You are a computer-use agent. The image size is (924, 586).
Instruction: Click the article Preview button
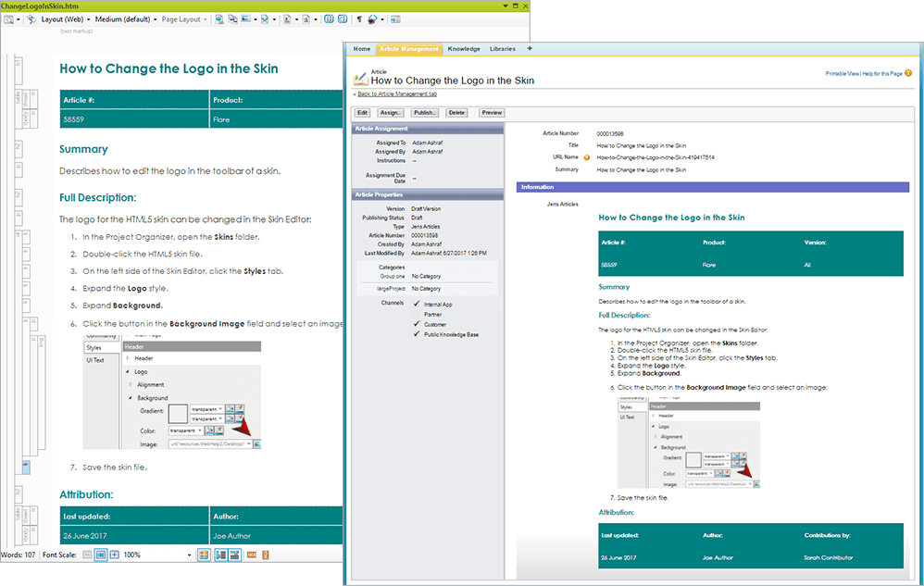[492, 113]
